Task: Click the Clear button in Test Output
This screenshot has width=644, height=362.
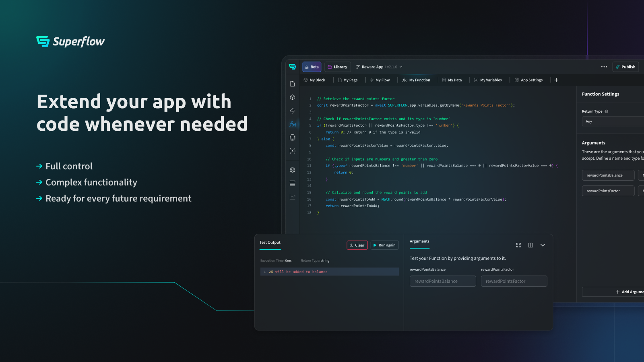Action: click(357, 245)
